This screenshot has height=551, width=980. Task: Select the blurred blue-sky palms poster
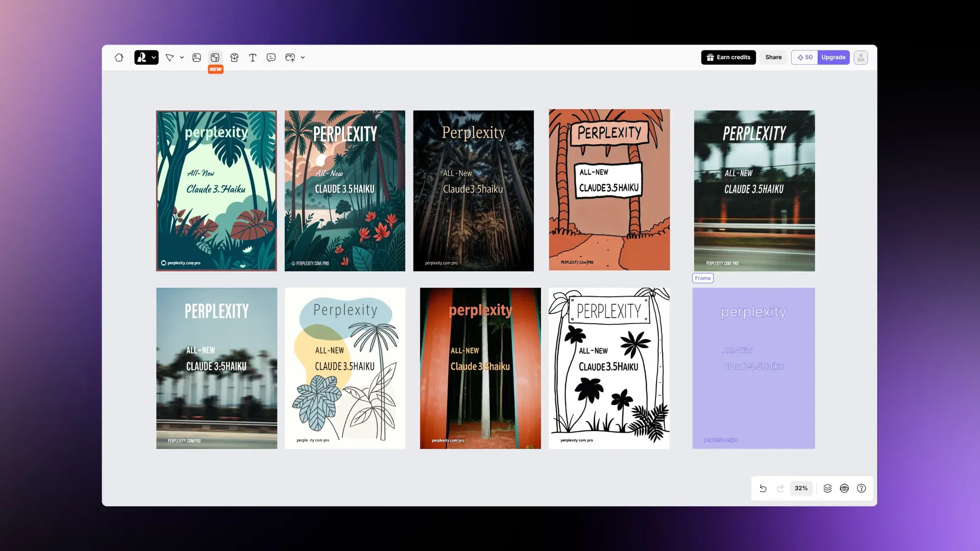coord(217,368)
